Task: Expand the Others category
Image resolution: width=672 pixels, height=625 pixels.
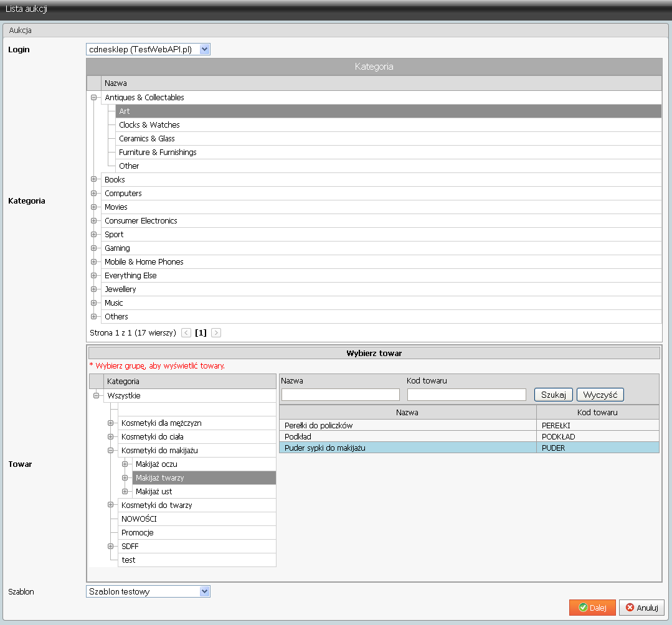Action: [93, 317]
